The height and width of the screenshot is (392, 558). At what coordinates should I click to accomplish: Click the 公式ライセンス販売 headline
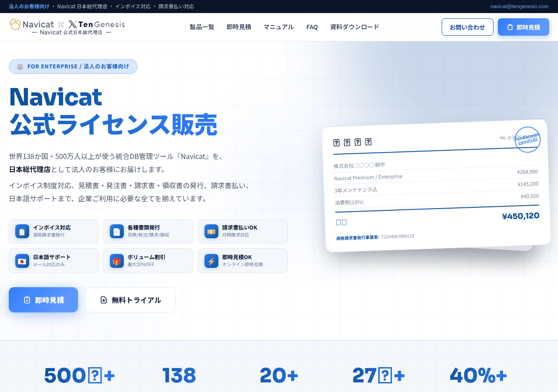(113, 125)
